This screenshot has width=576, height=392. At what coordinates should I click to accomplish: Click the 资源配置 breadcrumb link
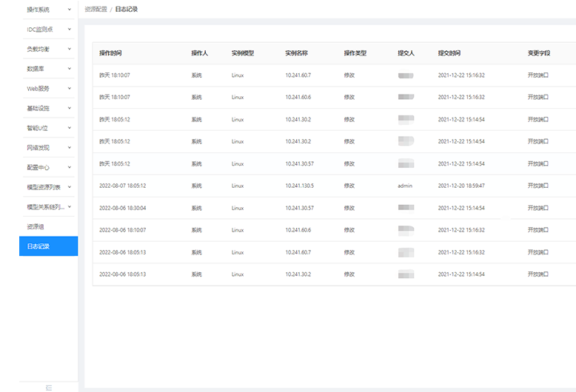[96, 10]
